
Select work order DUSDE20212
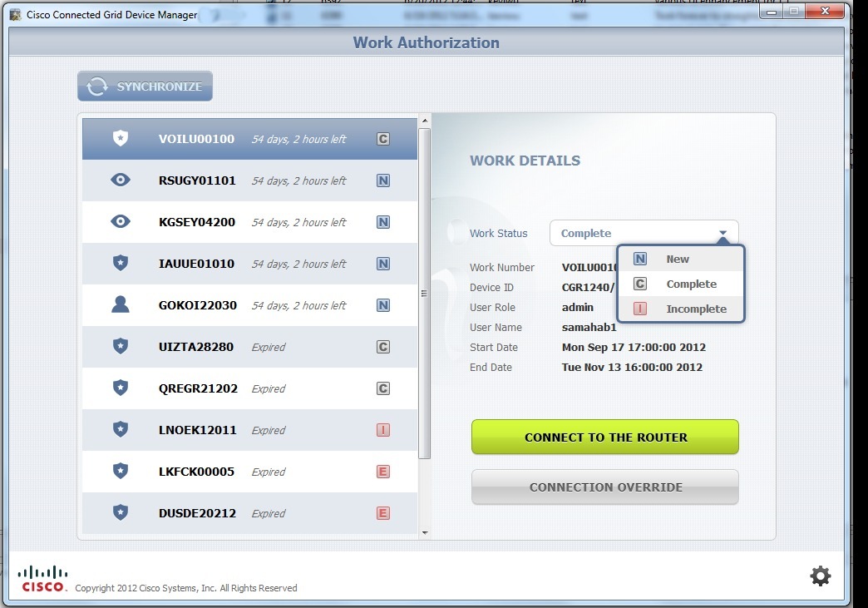point(249,512)
